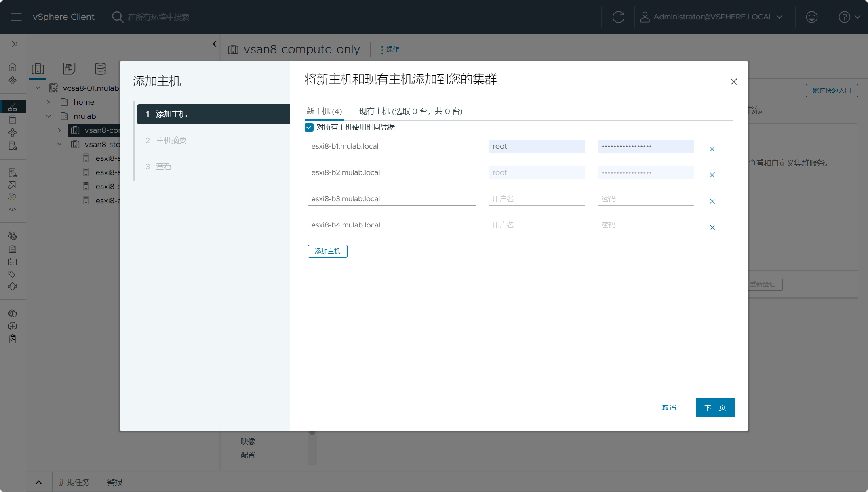Open Administration gear icon in sidebar
The width and height of the screenshot is (868, 492).
coord(13,235)
